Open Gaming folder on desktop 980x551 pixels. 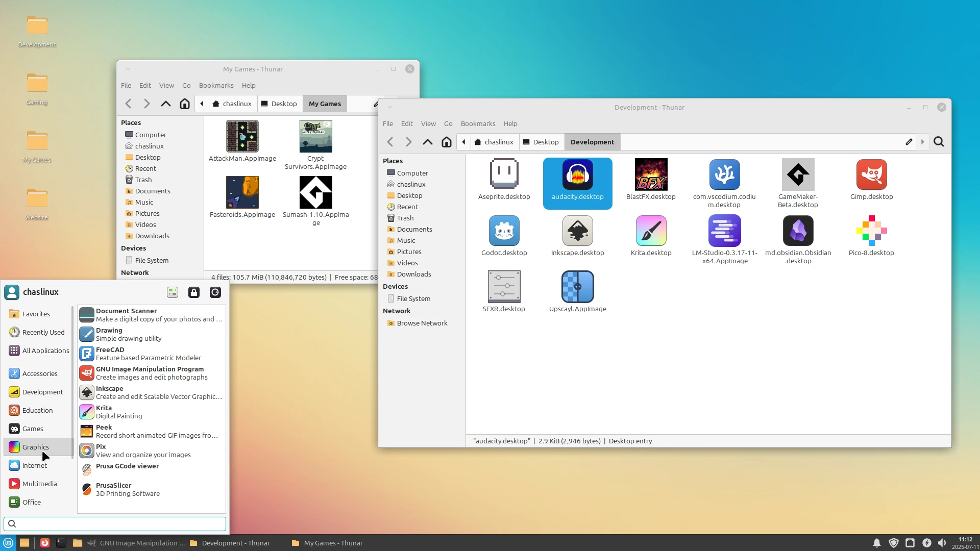click(37, 88)
